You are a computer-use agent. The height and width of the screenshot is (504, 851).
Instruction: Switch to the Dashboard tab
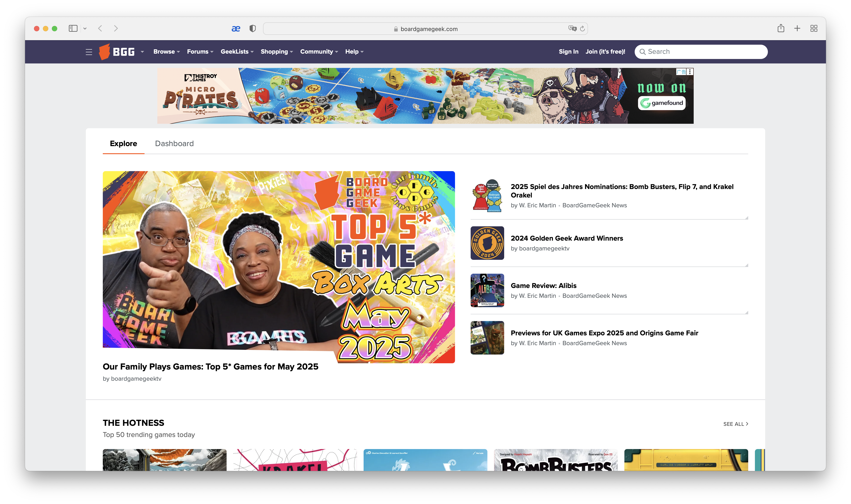[x=174, y=143]
